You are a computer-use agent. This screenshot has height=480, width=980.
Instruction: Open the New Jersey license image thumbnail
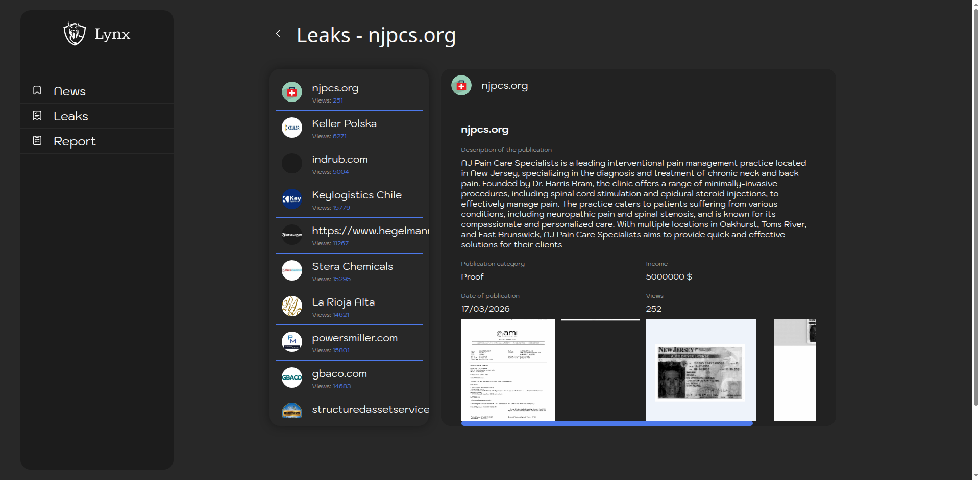(701, 370)
